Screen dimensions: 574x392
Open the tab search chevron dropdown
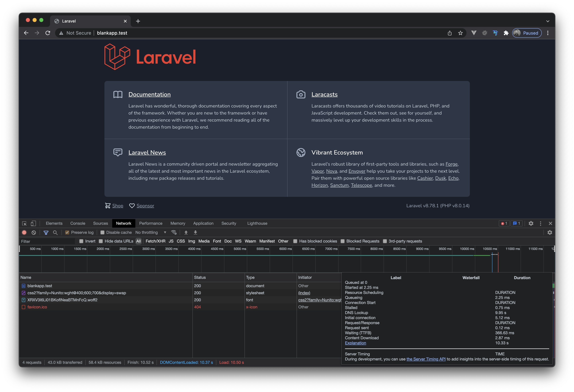tap(548, 21)
